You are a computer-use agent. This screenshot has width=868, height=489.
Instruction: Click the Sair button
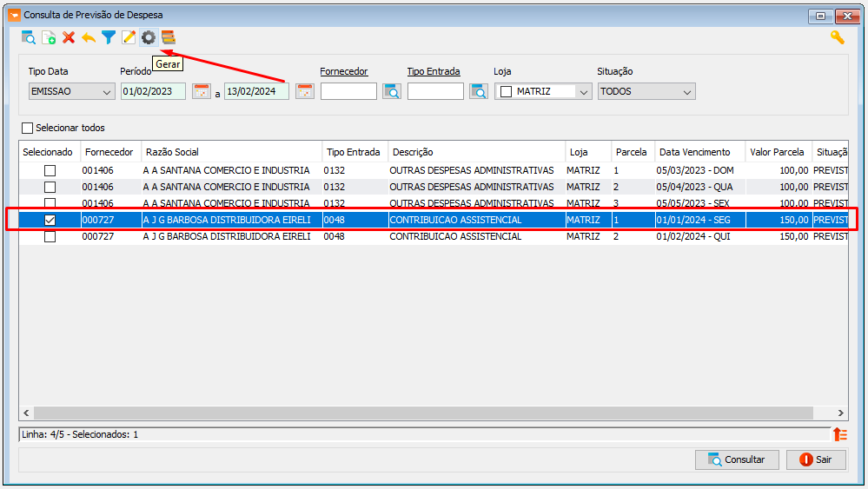pos(817,459)
